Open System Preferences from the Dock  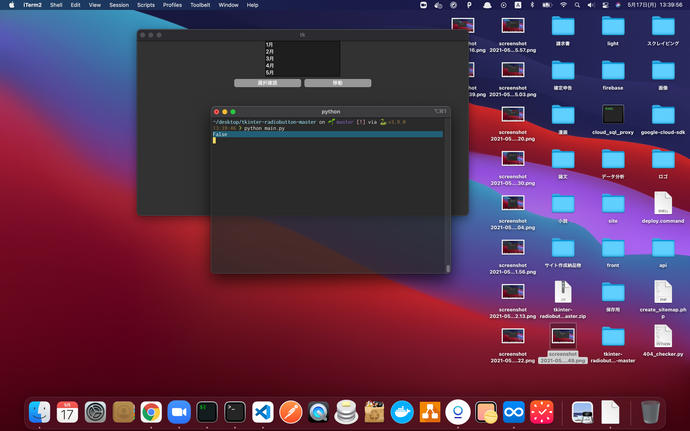(95, 413)
